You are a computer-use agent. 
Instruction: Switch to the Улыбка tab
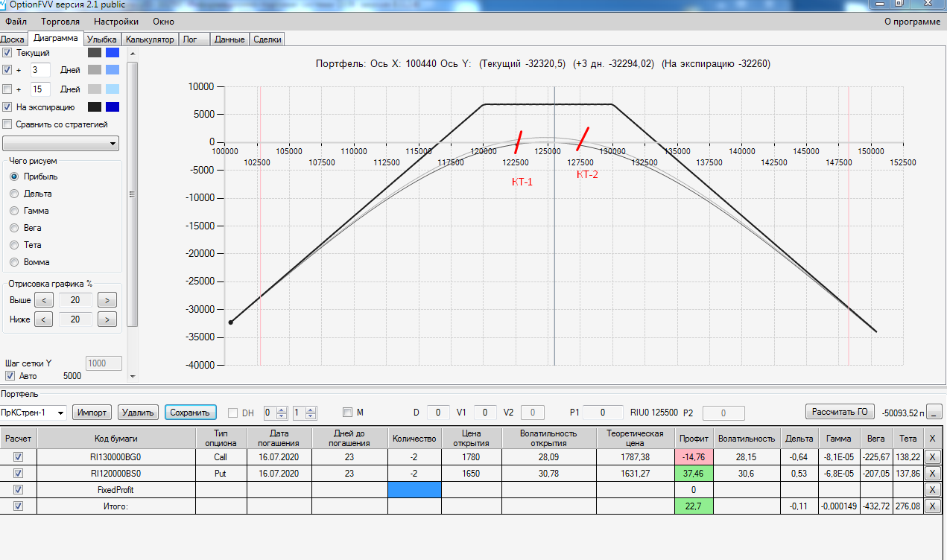[101, 39]
